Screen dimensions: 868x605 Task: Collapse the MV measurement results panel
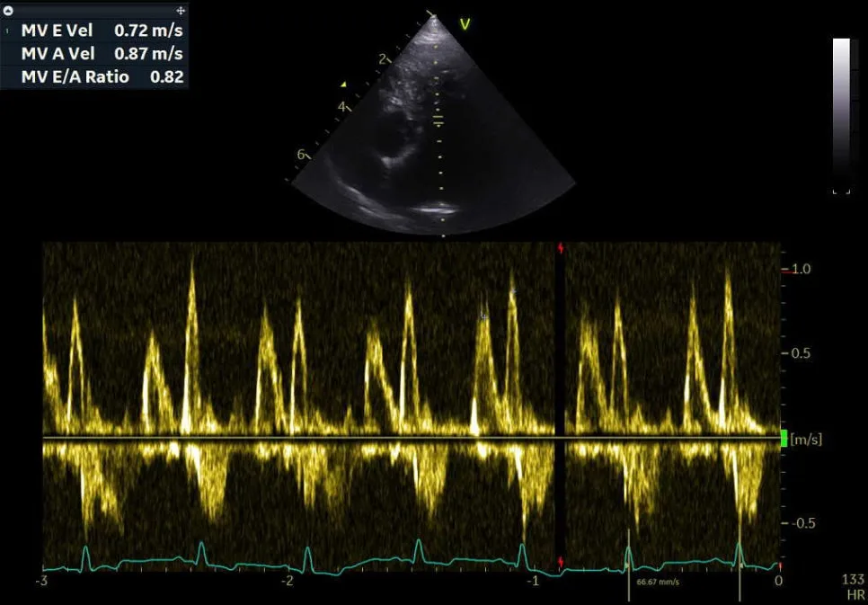click(8, 11)
